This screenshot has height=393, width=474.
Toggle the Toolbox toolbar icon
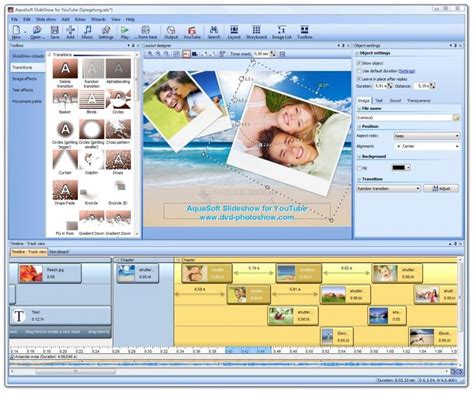pyautogui.click(x=304, y=32)
